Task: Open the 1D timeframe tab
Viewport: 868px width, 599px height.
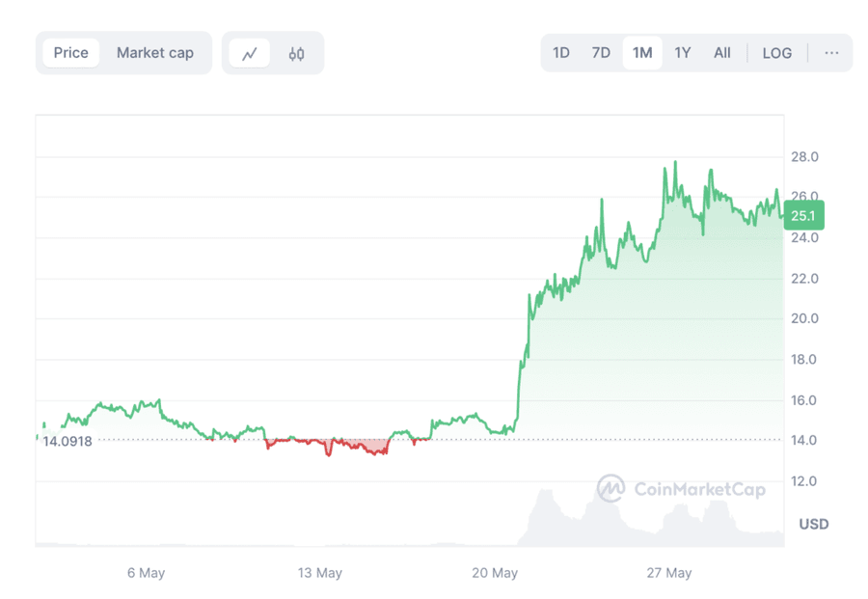Action: [x=561, y=53]
